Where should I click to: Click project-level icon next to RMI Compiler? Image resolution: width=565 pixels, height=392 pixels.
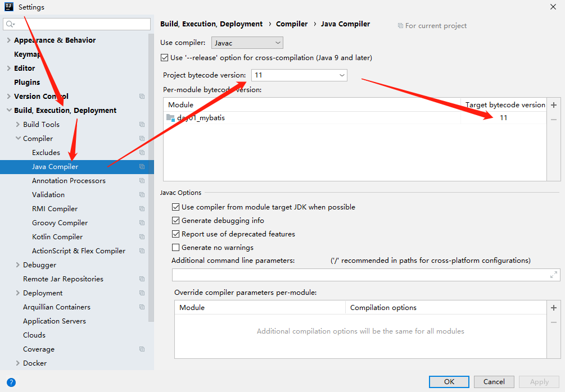(142, 209)
